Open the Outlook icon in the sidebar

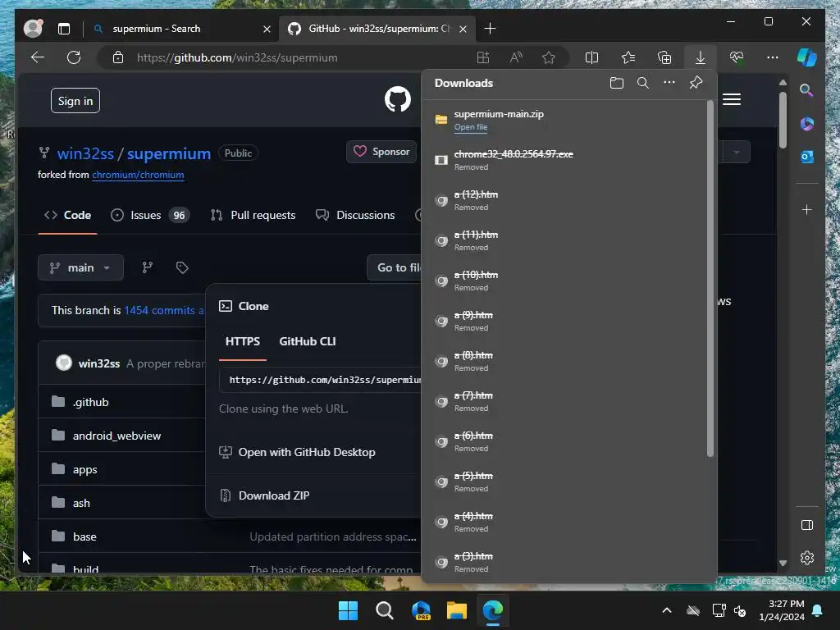807,157
